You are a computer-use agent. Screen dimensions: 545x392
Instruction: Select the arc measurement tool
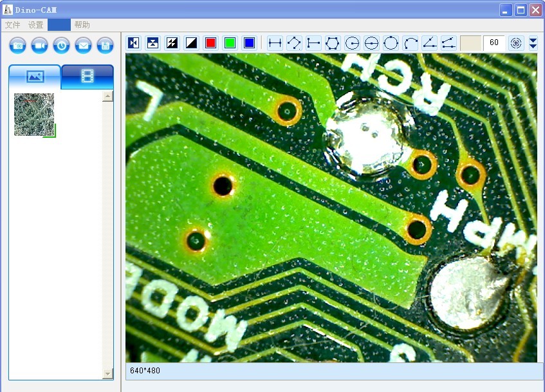410,43
